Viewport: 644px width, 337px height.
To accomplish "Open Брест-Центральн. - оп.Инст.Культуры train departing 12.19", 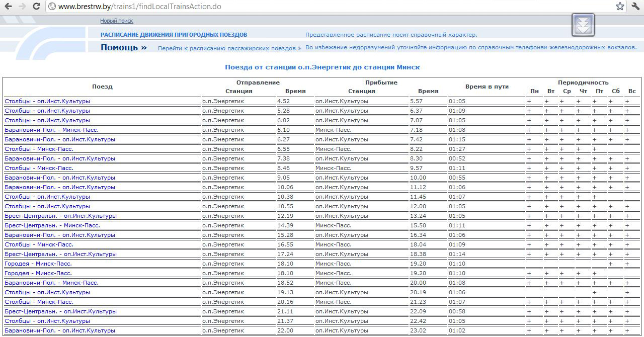I will click(60, 216).
